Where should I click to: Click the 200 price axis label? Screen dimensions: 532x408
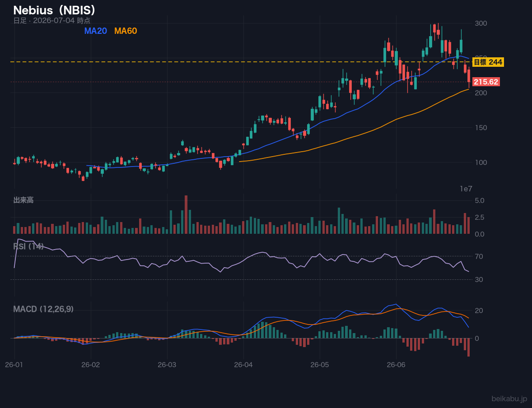click(481, 93)
